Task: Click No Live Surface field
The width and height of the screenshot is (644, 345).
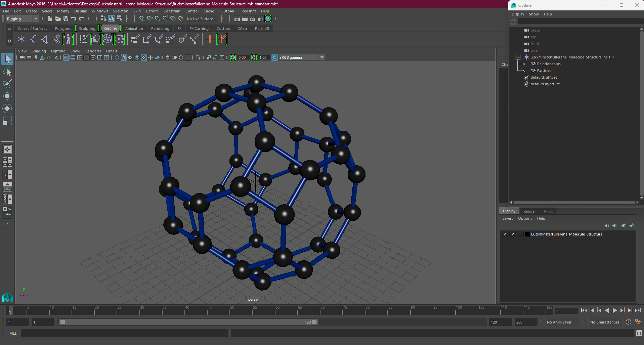Action: tap(202, 19)
